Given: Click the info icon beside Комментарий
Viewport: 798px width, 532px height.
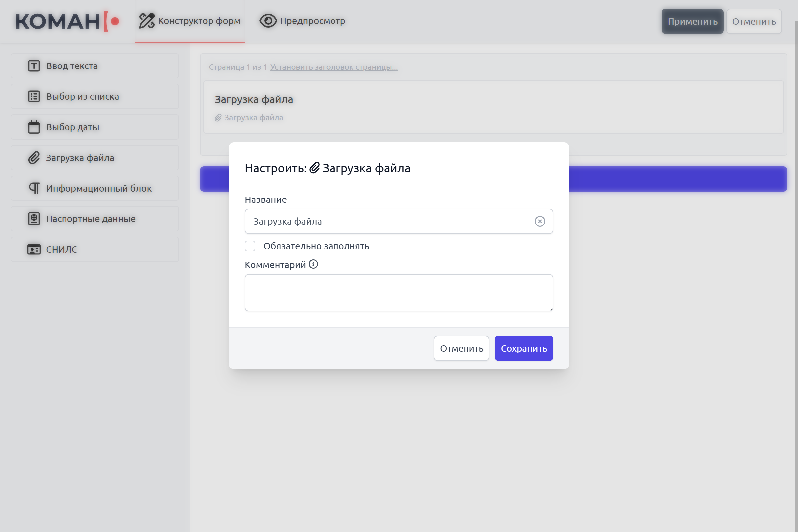Looking at the screenshot, I should [x=313, y=264].
